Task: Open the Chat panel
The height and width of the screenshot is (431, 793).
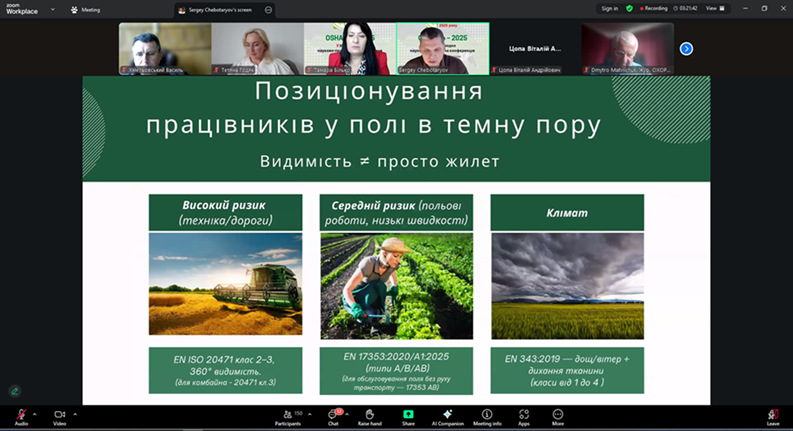Action: [333, 417]
